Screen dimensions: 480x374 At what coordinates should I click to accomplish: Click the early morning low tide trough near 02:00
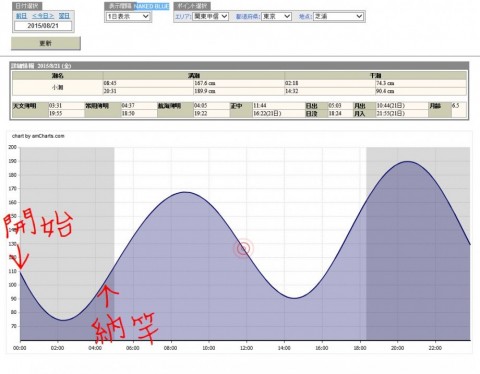click(63, 320)
